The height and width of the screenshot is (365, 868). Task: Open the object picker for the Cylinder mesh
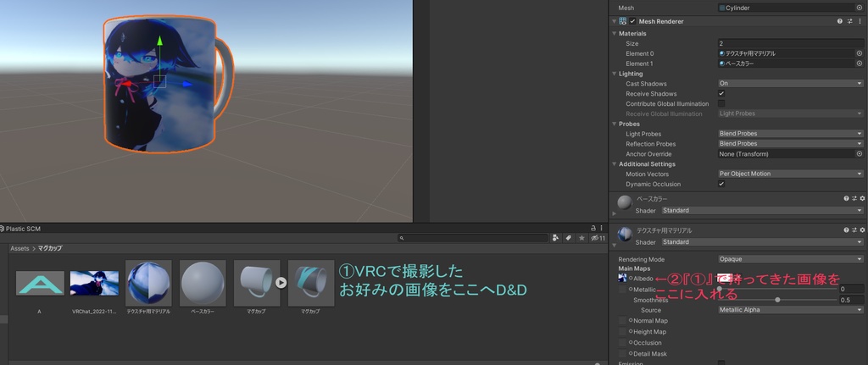click(x=860, y=8)
